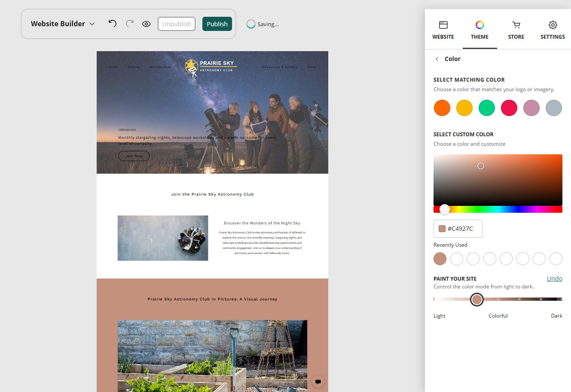The height and width of the screenshot is (392, 571).
Task: Click the group huddle photo thumbnail
Action: 163,238
